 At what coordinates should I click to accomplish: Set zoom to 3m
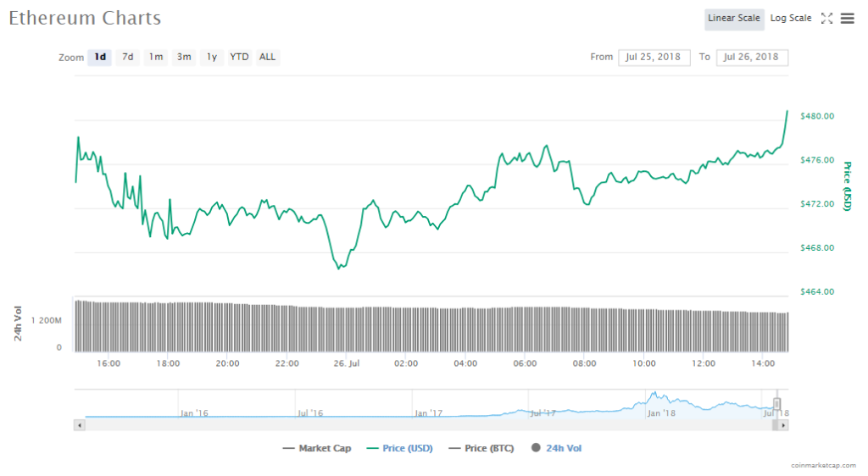point(184,58)
